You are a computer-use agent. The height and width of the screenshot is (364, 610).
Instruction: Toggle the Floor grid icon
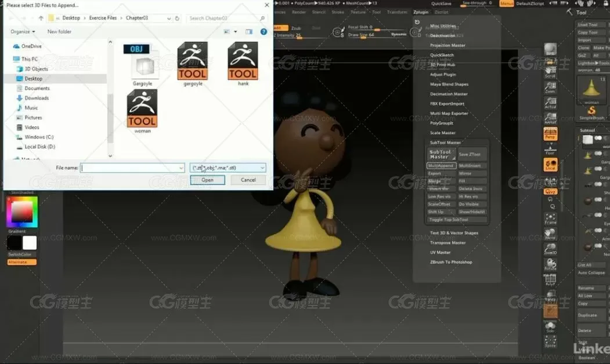tap(550, 150)
